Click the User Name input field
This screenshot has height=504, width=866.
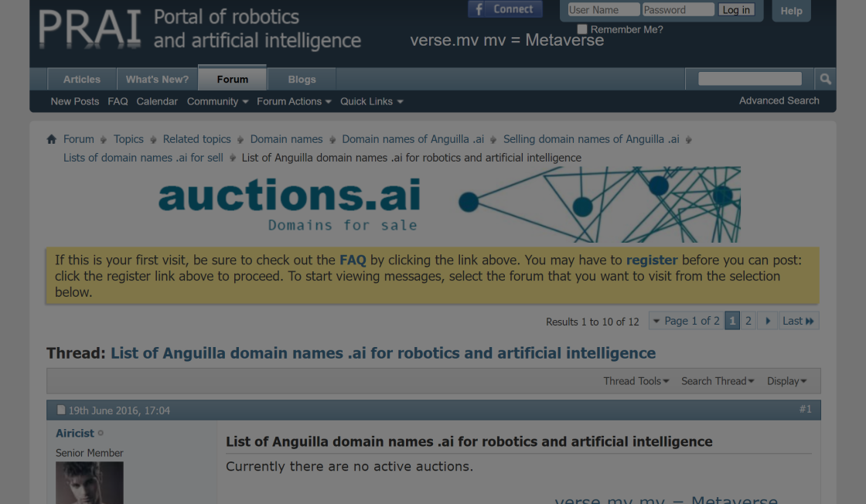603,10
